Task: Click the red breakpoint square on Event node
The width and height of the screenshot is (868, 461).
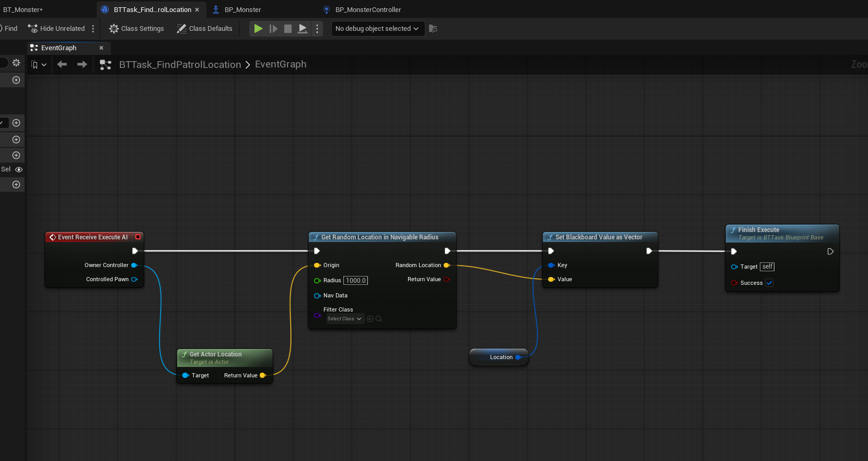Action: (x=138, y=237)
